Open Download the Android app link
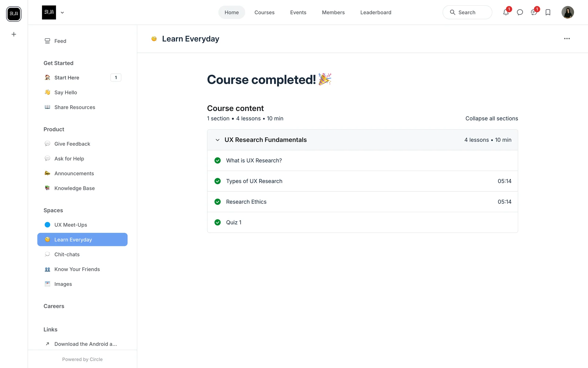Viewport: 588px width, 368px height. coord(85,344)
